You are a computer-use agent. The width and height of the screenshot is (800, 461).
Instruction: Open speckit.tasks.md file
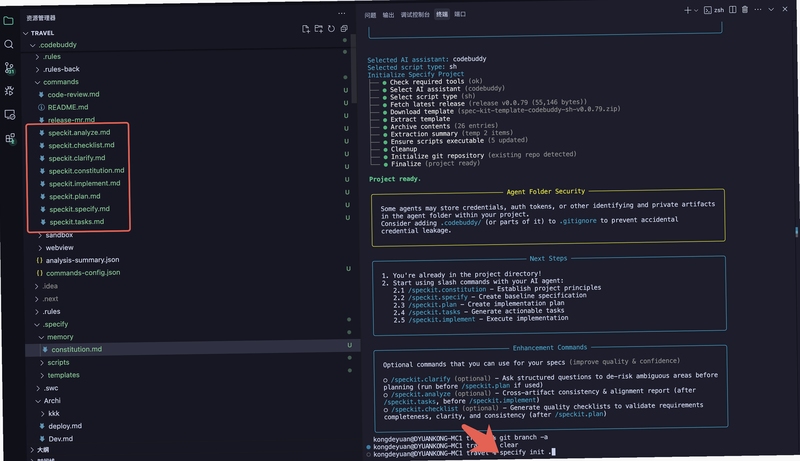tap(77, 222)
